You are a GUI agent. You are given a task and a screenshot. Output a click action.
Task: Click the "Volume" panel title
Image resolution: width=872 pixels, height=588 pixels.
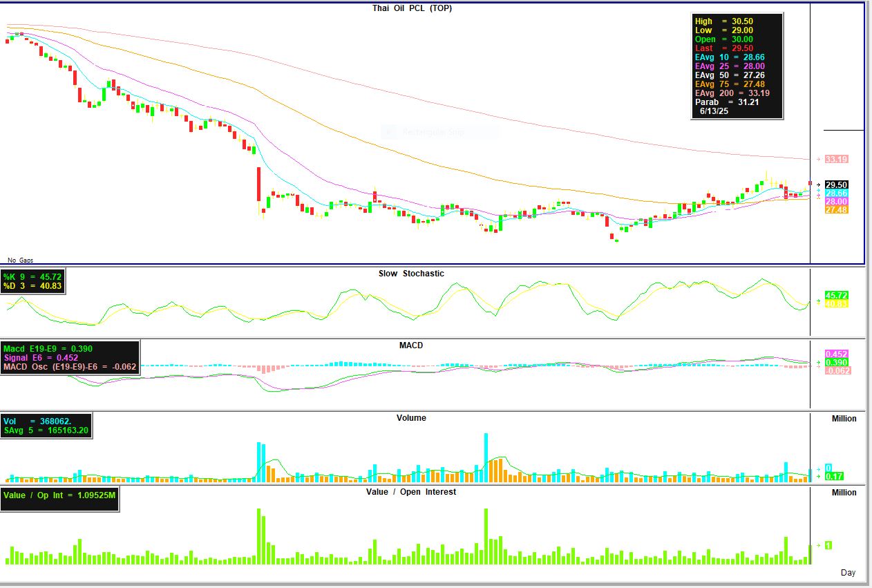click(411, 418)
